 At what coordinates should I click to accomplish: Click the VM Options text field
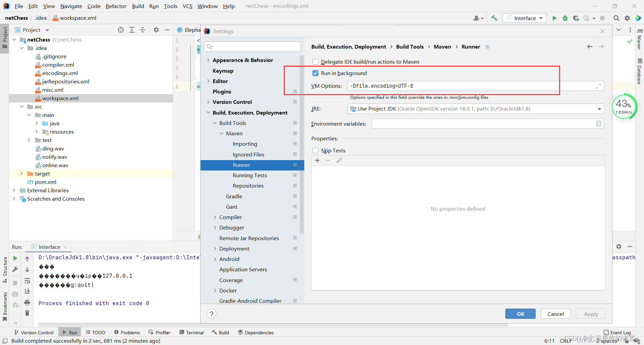(476, 86)
